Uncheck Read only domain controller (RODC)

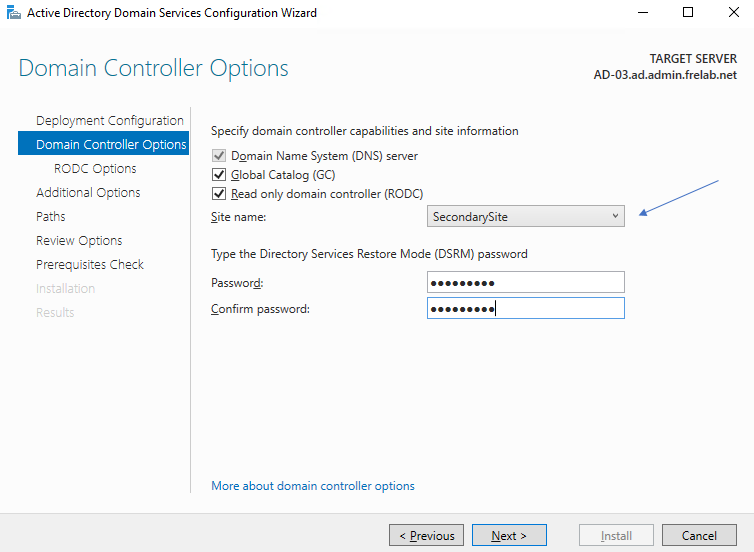click(219, 194)
